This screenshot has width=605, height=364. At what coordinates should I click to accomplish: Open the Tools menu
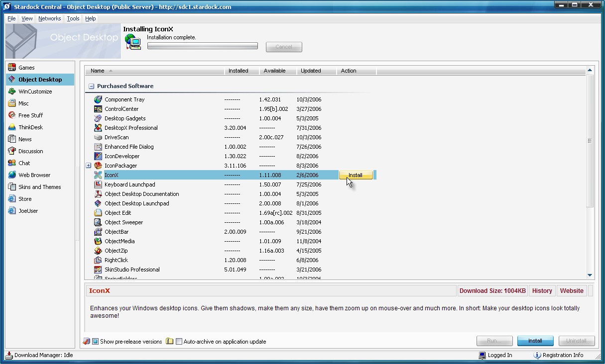[x=73, y=18]
